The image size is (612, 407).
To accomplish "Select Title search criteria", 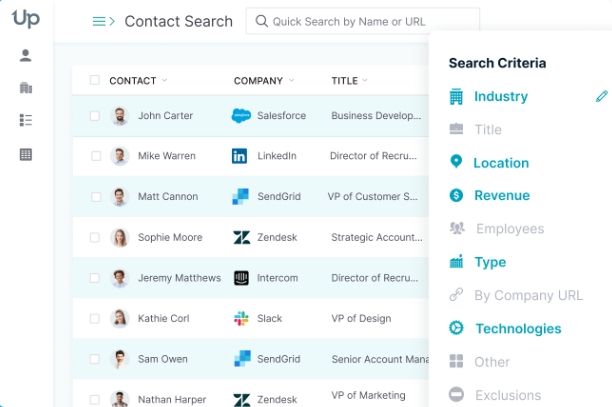I will click(x=488, y=129).
